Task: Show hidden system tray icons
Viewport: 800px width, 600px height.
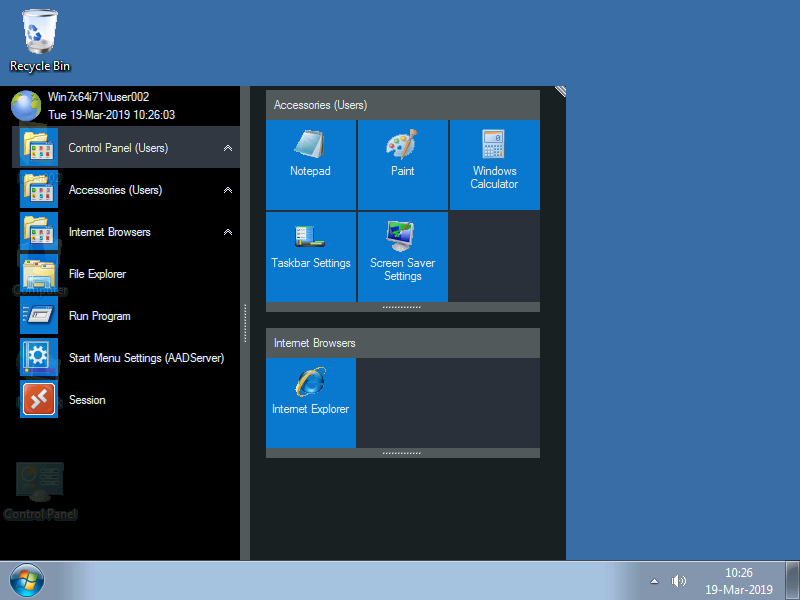Action: 654,581
